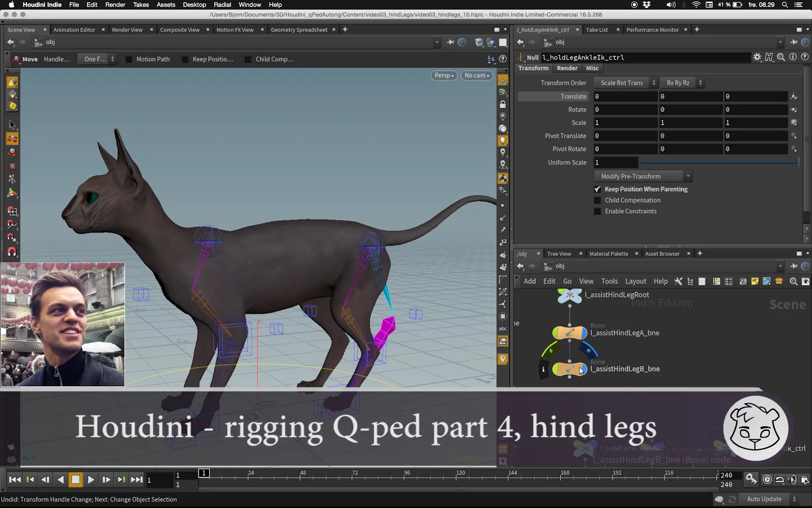Image resolution: width=812 pixels, height=508 pixels.
Task: Expand network editor obj path dropdown
Action: pos(781,266)
